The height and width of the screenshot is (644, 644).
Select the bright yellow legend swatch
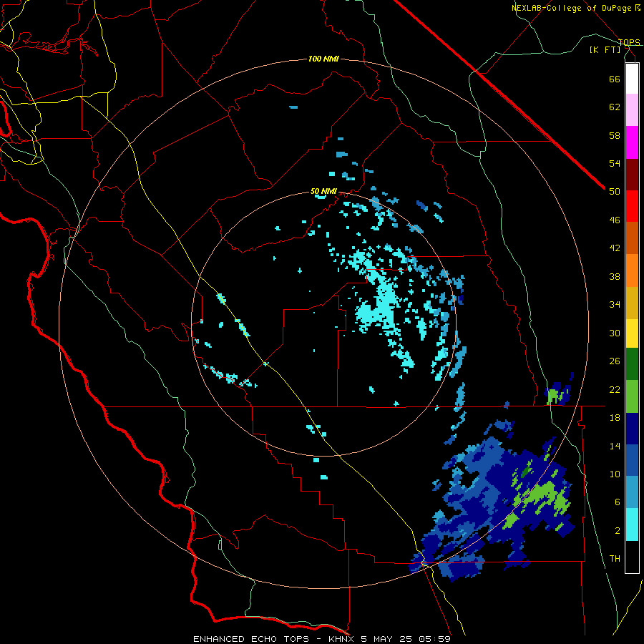point(632,333)
